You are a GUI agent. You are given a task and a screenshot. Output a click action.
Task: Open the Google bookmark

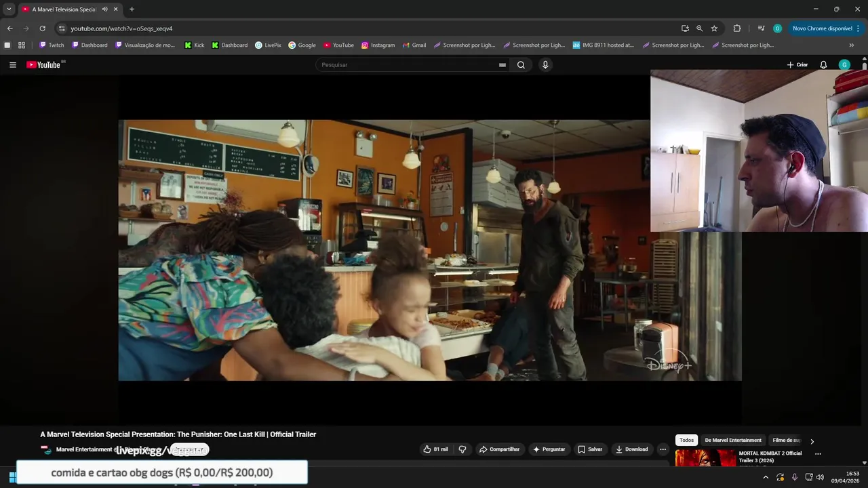pyautogui.click(x=302, y=45)
